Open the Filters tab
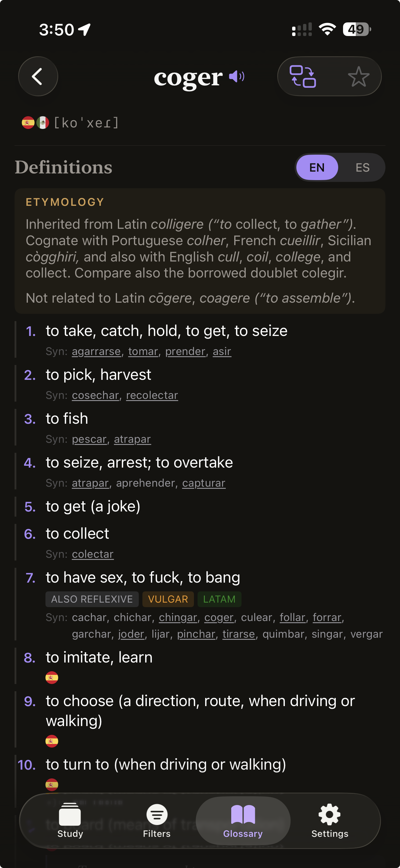Viewport: 400px width, 868px height. [x=156, y=821]
